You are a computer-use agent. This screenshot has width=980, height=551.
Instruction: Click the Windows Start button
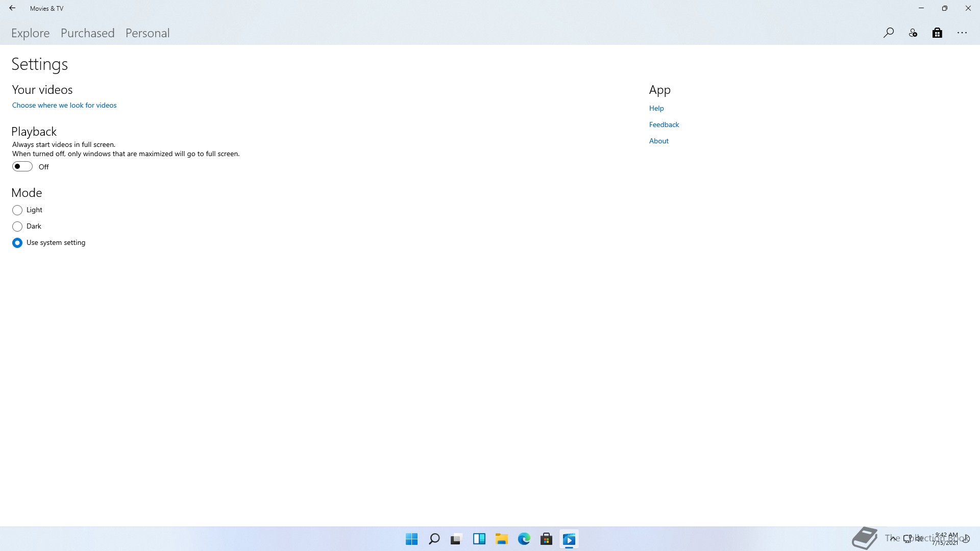tap(411, 539)
